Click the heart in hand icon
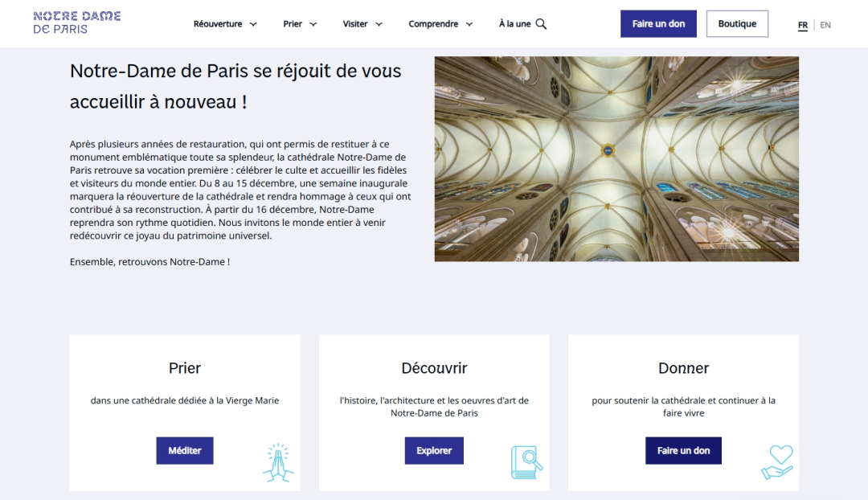Viewport: 868px width, 500px height. (x=777, y=462)
